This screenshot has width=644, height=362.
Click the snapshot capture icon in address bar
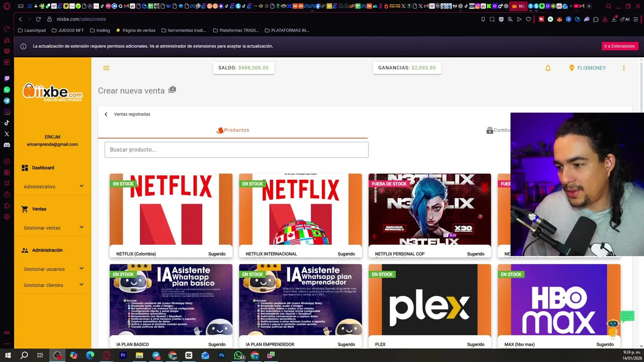point(492,19)
